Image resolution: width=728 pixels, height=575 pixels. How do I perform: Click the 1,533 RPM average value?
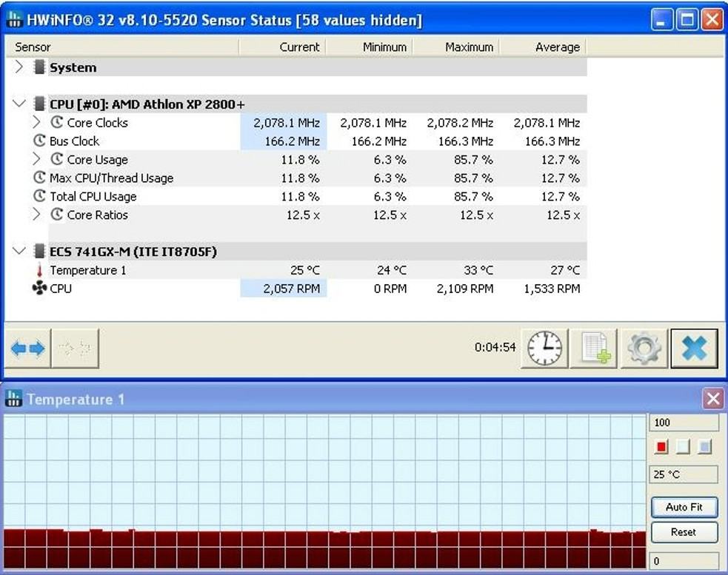[552, 289]
